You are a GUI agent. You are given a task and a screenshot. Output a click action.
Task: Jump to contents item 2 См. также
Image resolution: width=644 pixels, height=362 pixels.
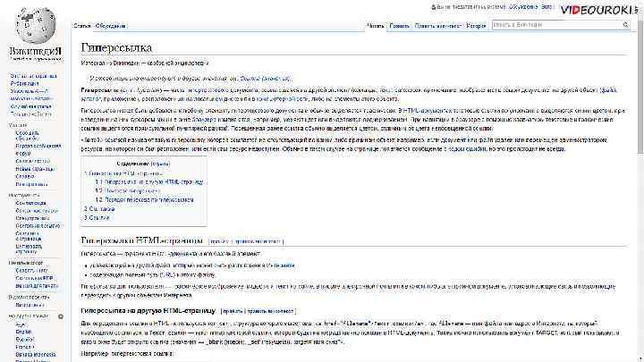pos(99,209)
